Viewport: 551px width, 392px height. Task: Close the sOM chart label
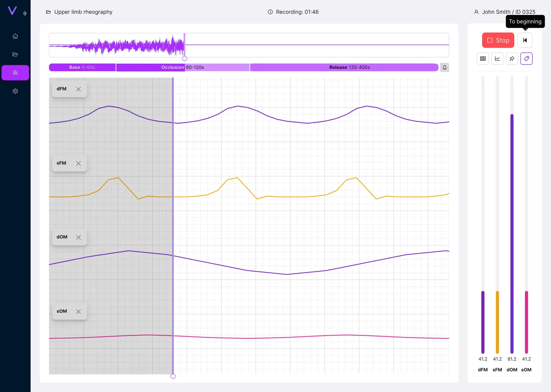(x=78, y=311)
